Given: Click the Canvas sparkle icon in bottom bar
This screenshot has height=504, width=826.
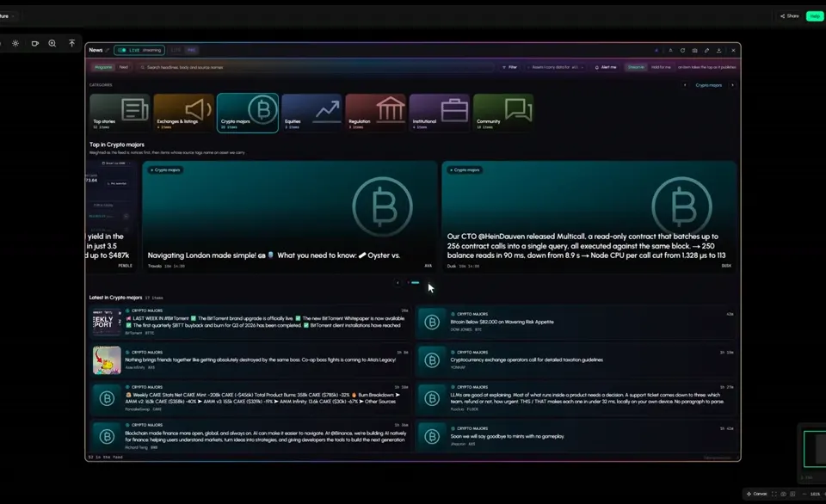Looking at the screenshot, I should (x=749, y=494).
